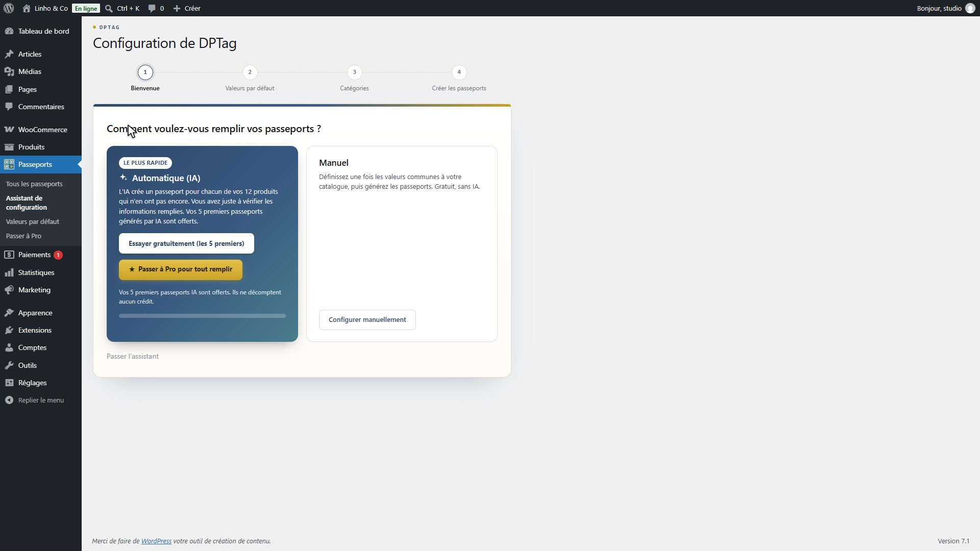Viewport: 980px width, 551px height.
Task: Click the Commentaires bubble icon in sidebar
Action: coord(9,107)
